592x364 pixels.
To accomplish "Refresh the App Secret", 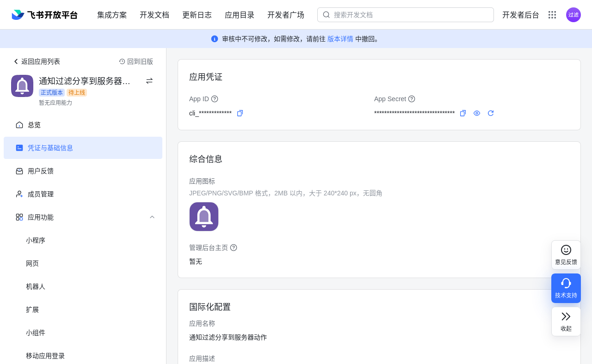I will pos(491,113).
